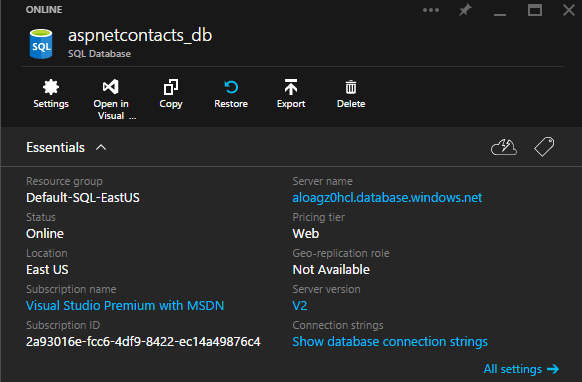Viewport: 582px width, 382px height.
Task: Open All settings link
Action: [521, 369]
